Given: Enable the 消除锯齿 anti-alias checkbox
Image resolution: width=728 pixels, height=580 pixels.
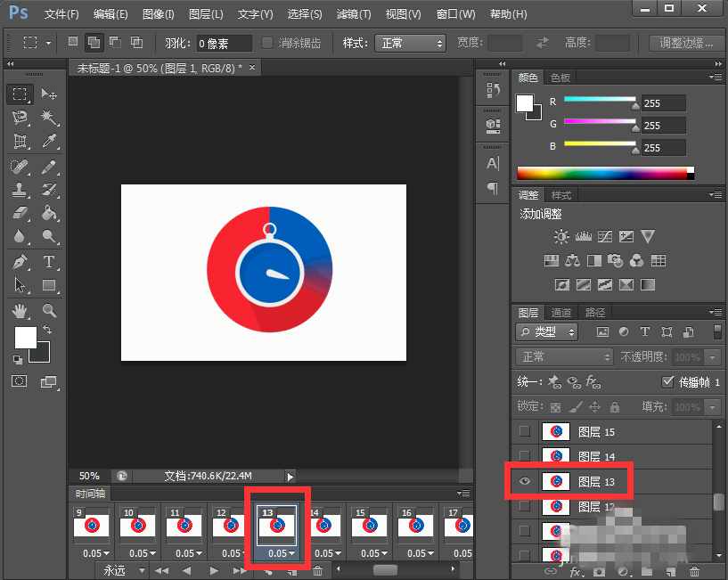Looking at the screenshot, I should tap(267, 43).
